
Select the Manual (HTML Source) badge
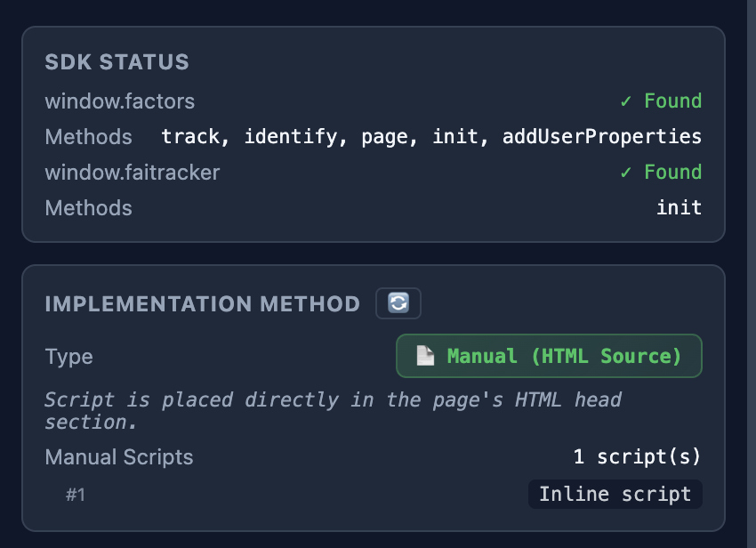click(x=549, y=356)
